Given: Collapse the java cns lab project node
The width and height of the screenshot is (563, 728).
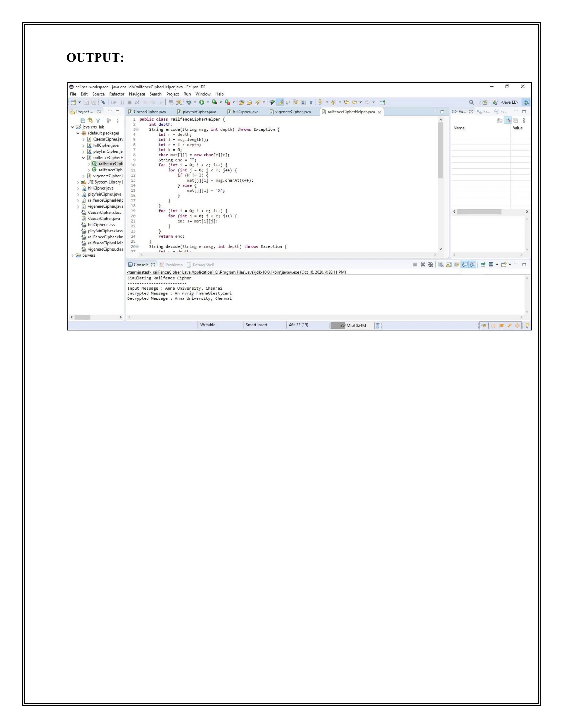Looking at the screenshot, I should tap(72, 127).
